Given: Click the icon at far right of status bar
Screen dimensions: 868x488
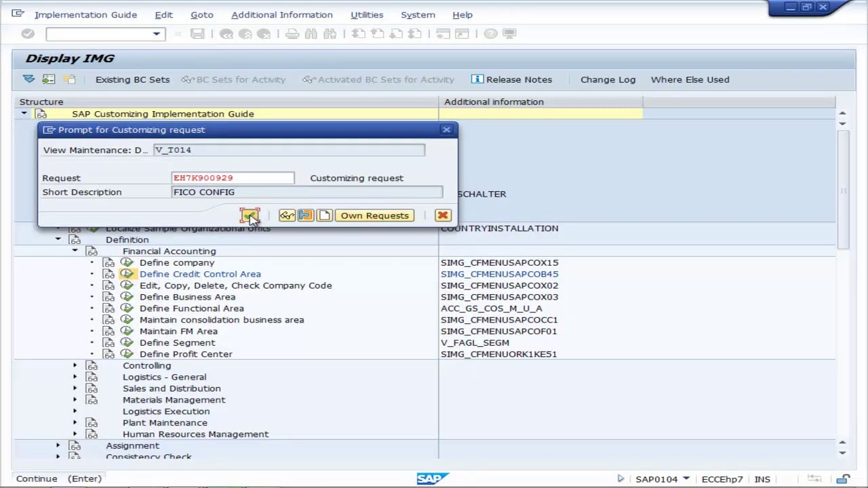Looking at the screenshot, I should click(843, 479).
